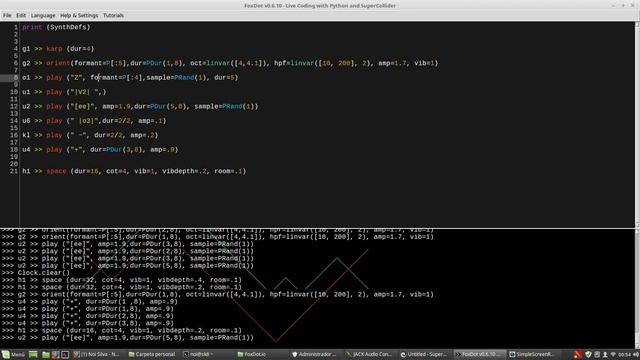The height and width of the screenshot is (360, 640).
Task: Launch the Firefox browser icon in taskbar
Action: click(56, 354)
